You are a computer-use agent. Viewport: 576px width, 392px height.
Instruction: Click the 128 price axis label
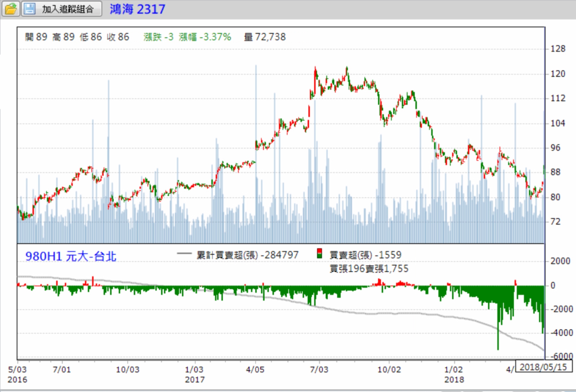tap(558, 49)
